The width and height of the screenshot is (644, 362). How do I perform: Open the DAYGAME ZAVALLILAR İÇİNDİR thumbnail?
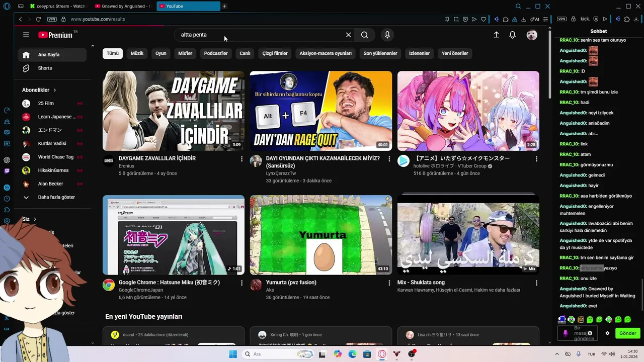point(174,111)
